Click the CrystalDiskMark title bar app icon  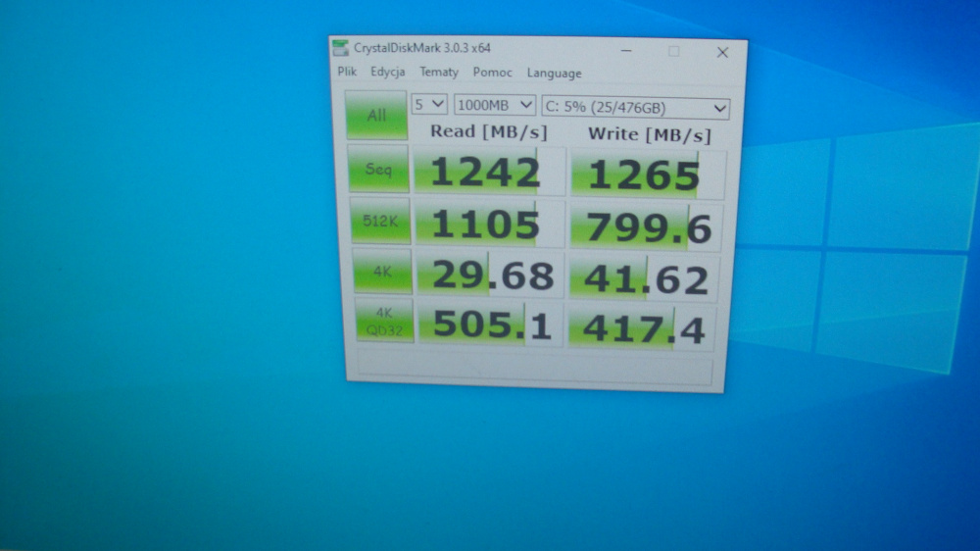341,48
